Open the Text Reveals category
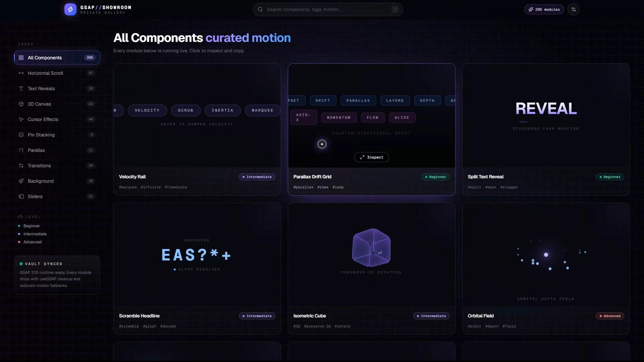The image size is (644, 362). point(57,88)
